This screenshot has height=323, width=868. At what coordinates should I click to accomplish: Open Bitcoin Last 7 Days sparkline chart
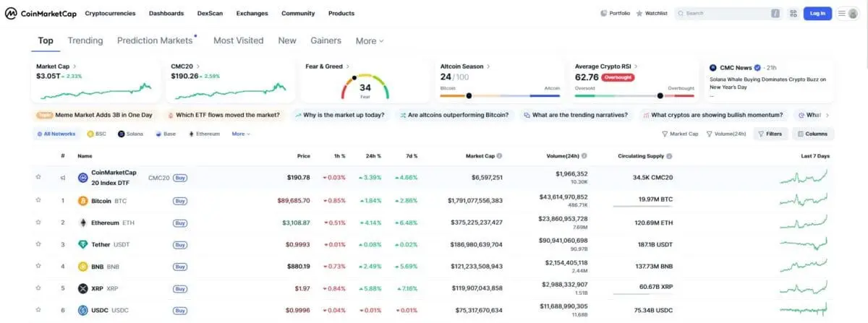pos(804,199)
